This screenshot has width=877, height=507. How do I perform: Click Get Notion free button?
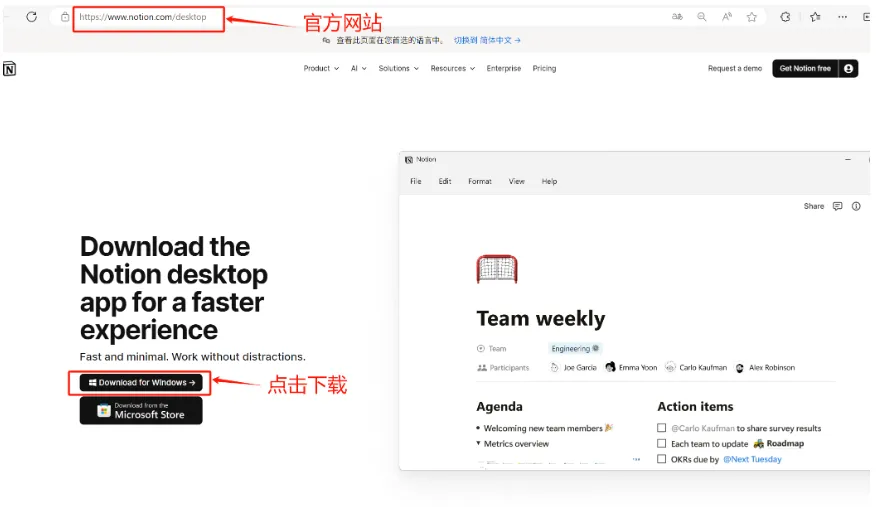805,68
